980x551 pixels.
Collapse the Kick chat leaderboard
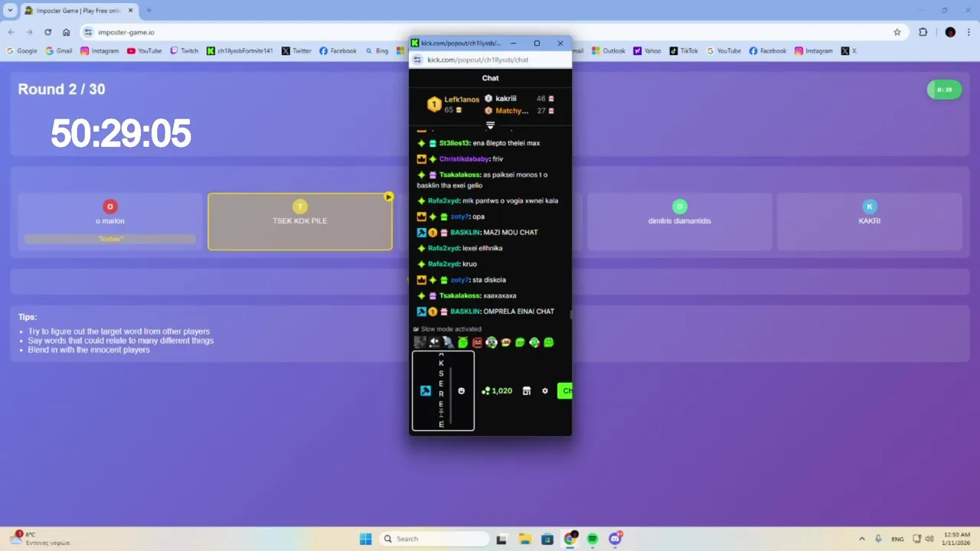(491, 125)
